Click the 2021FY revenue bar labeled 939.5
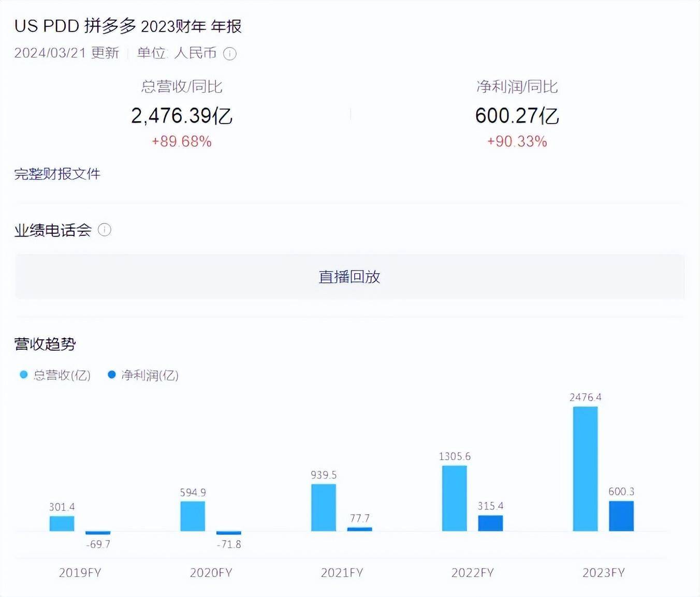 coord(324,508)
